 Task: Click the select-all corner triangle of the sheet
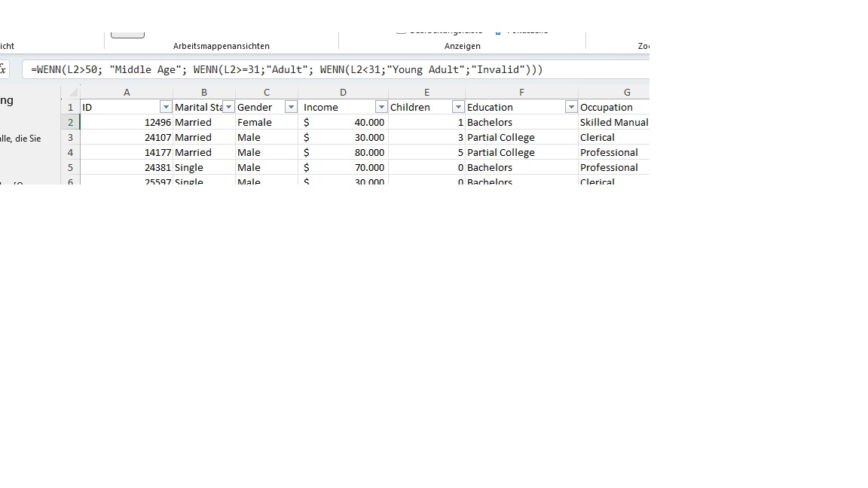click(x=70, y=92)
